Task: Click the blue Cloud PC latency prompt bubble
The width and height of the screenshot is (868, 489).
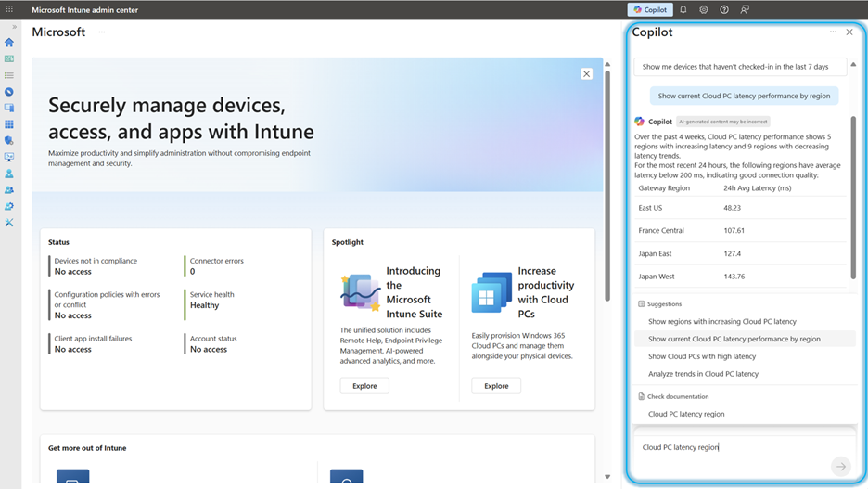Action: (x=744, y=96)
